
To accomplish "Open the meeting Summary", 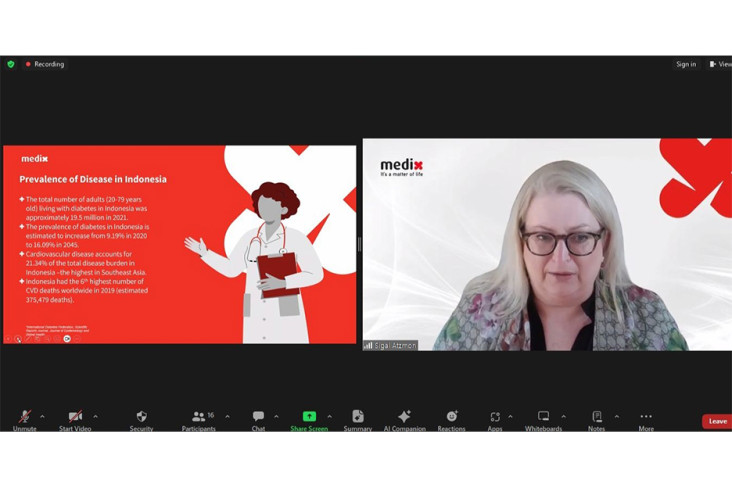I will pyautogui.click(x=358, y=416).
